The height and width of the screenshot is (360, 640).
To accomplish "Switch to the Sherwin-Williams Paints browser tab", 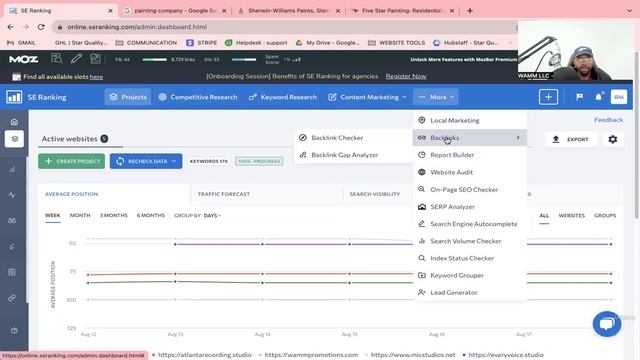I will pyautogui.click(x=289, y=11).
